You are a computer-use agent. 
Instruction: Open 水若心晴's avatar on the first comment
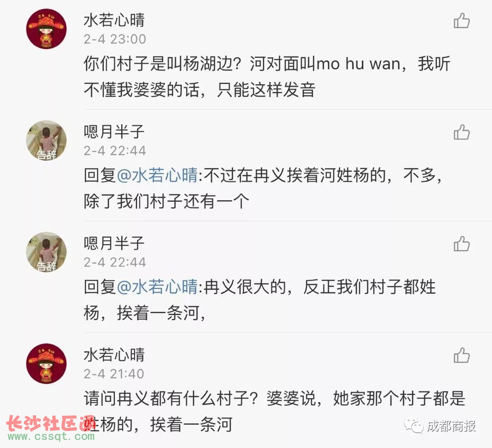tap(46, 29)
